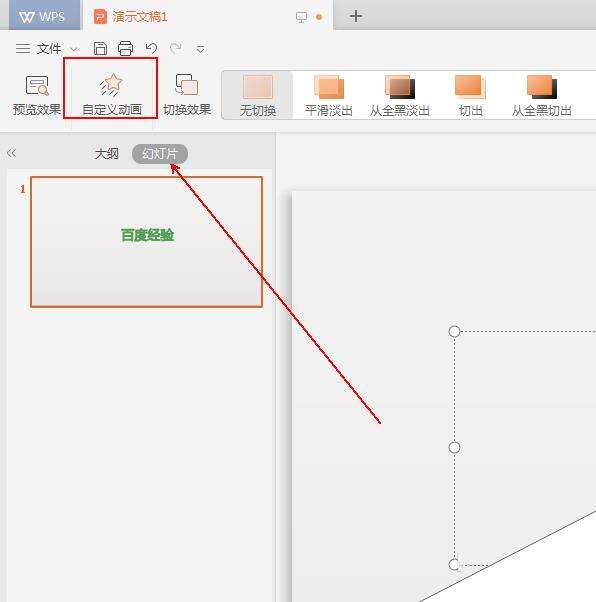Click the top-left handle of text box

(x=454, y=331)
